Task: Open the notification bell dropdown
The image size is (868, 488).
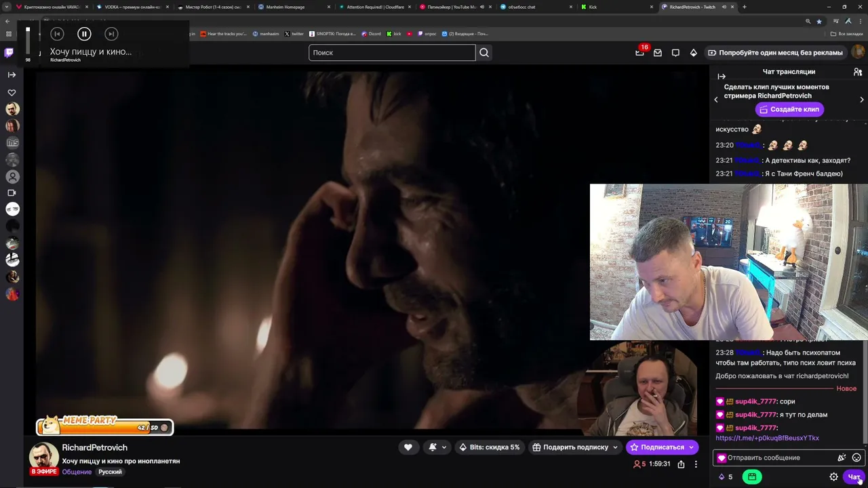Action: click(437, 447)
